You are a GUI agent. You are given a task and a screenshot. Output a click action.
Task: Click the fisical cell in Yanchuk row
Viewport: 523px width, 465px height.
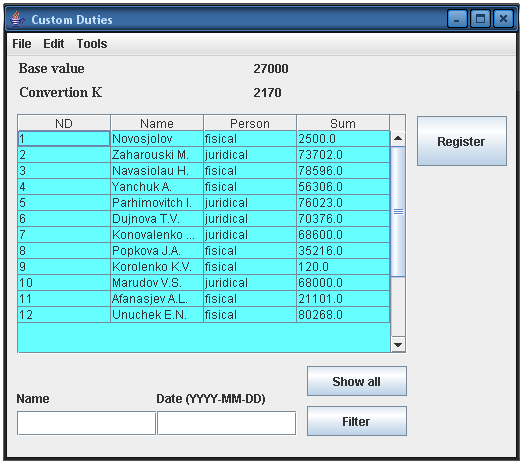250,187
